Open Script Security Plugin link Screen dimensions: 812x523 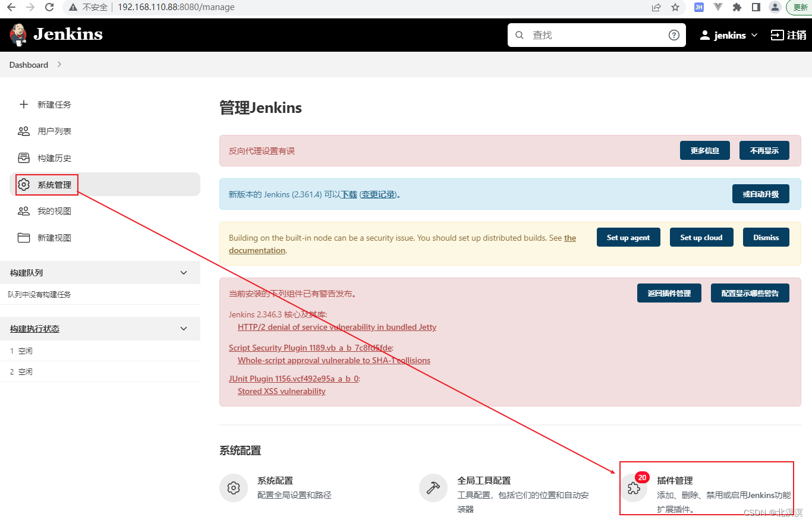click(311, 348)
